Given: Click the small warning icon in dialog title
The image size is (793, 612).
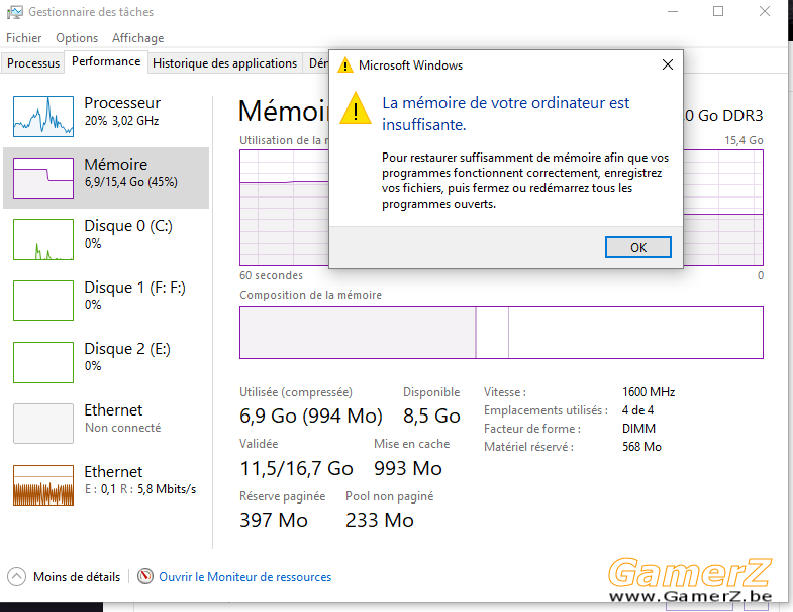Looking at the screenshot, I should click(x=345, y=65).
